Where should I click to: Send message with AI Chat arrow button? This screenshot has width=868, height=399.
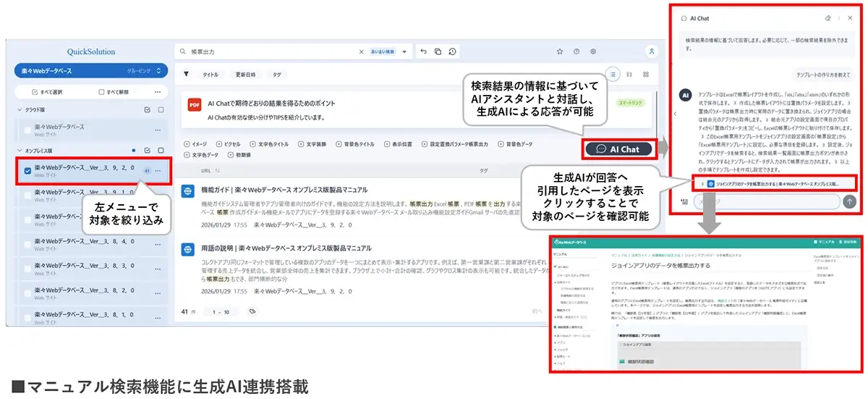(x=850, y=203)
